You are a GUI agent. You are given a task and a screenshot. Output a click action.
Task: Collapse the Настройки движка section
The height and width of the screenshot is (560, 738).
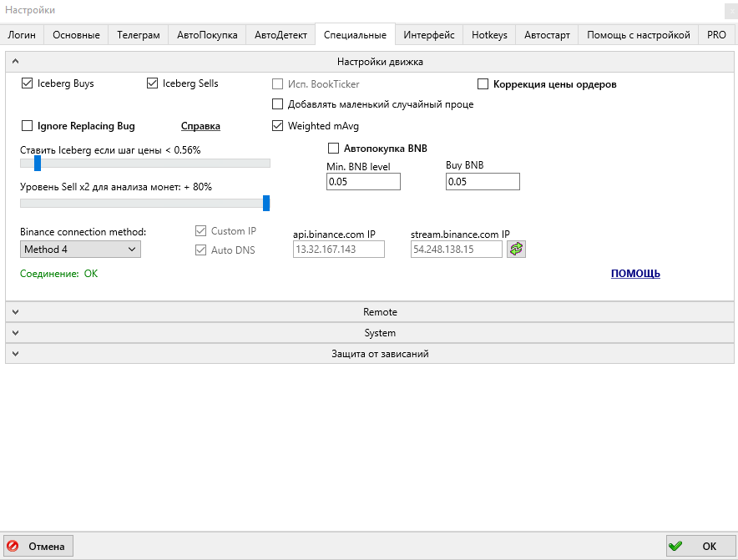(x=369, y=61)
